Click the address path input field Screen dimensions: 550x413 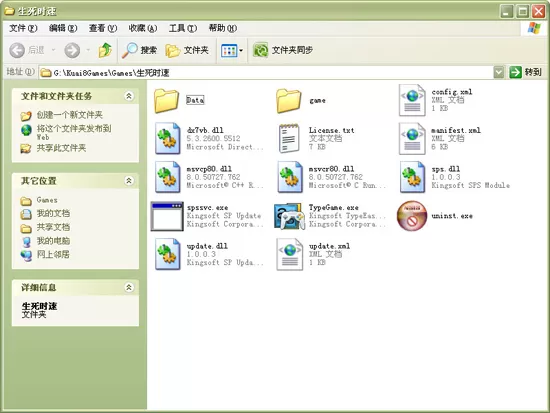click(x=267, y=73)
